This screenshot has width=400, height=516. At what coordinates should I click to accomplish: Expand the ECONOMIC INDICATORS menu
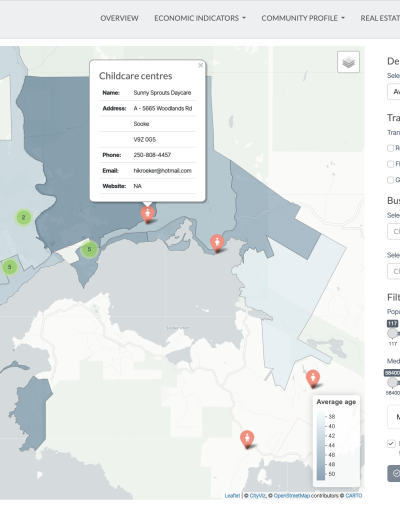pos(200,18)
